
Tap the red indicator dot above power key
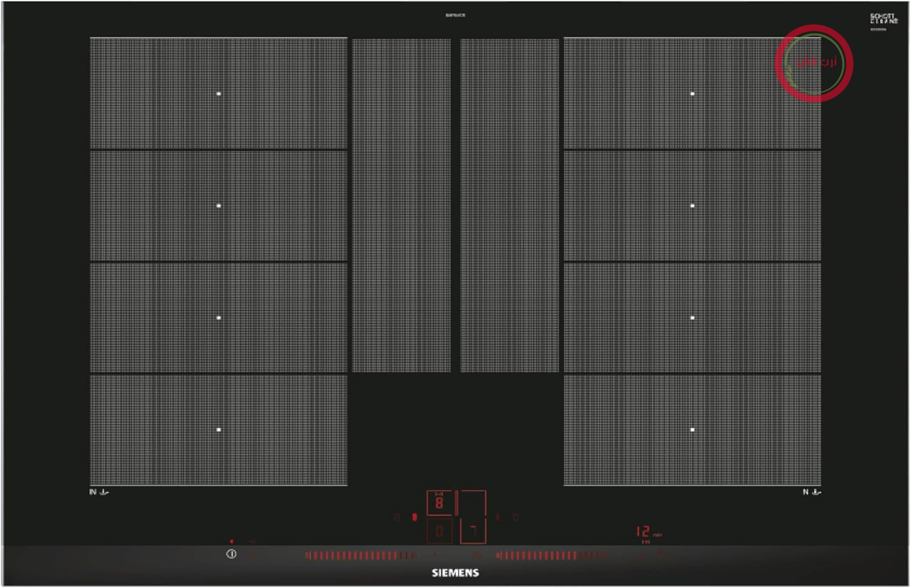(231, 541)
